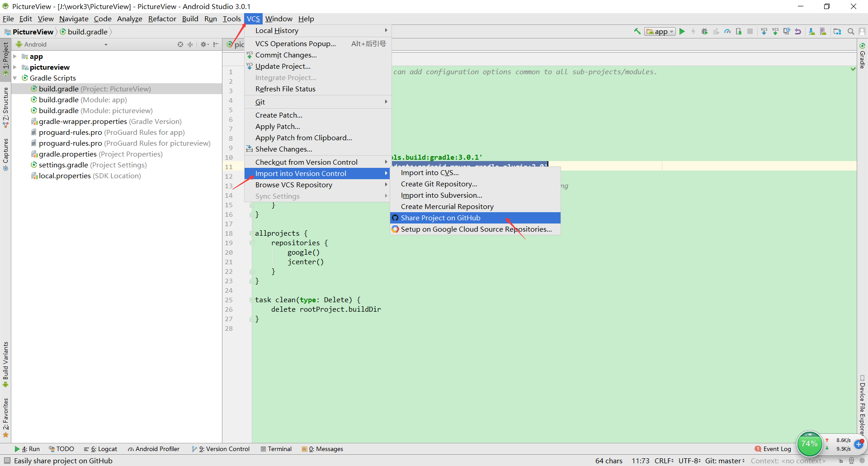Open the app run configuration dropdown
This screenshot has width=868, height=466.
pyautogui.click(x=660, y=31)
